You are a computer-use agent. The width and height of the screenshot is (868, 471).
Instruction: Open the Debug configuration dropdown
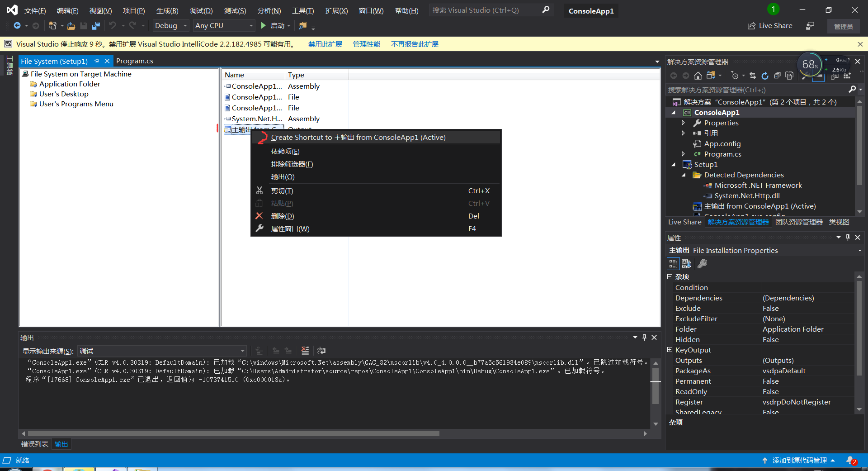coord(170,26)
